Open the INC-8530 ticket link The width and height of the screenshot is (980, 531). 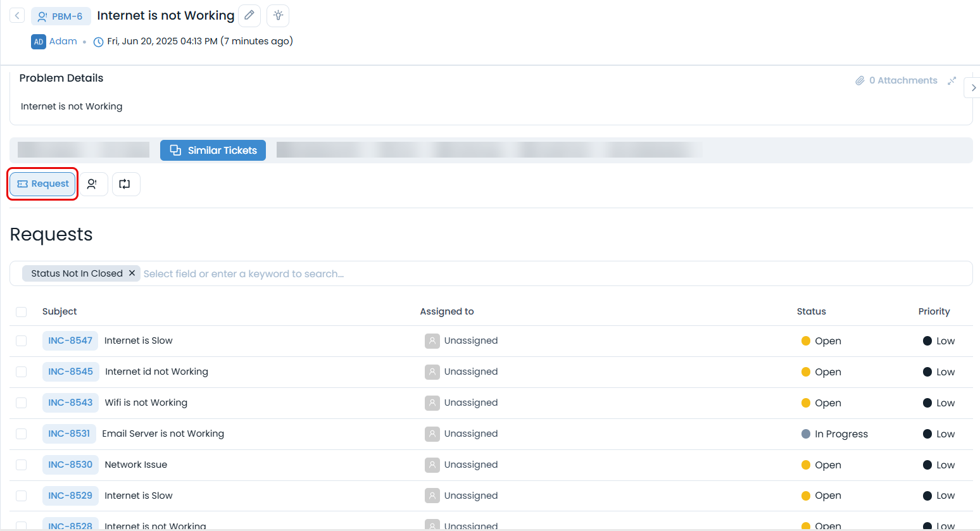70,465
